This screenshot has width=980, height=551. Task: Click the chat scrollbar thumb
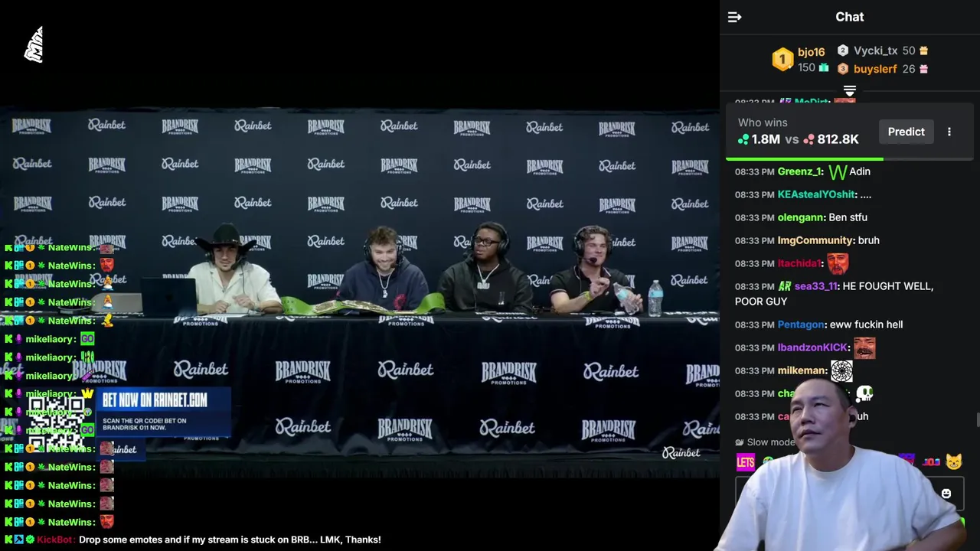[x=977, y=420]
